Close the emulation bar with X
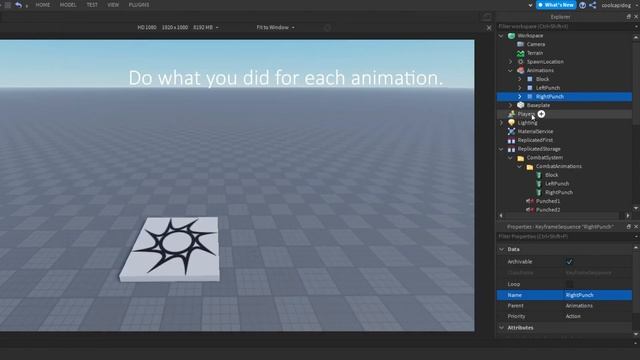 tap(489, 28)
